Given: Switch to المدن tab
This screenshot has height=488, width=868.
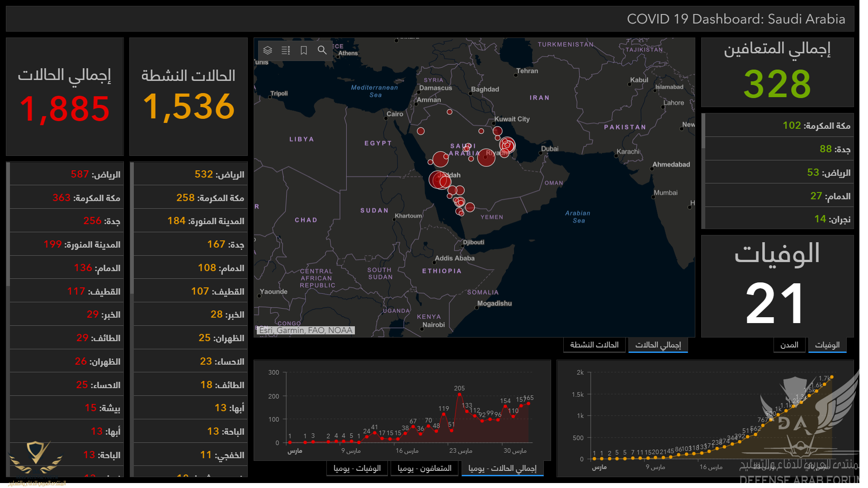Looking at the screenshot, I should 789,345.
